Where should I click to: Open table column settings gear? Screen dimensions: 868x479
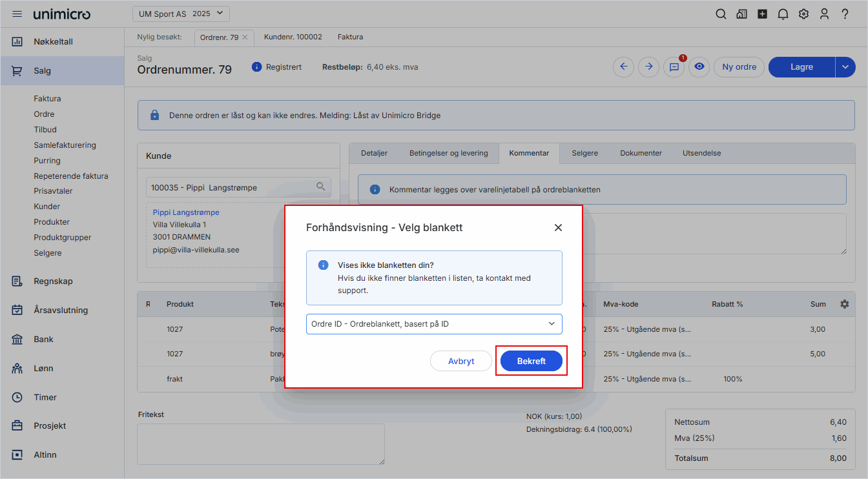click(844, 304)
